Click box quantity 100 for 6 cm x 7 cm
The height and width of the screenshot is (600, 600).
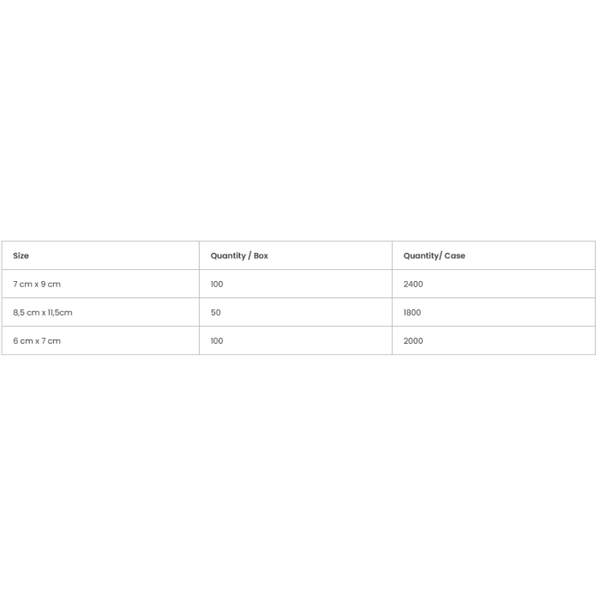click(217, 341)
